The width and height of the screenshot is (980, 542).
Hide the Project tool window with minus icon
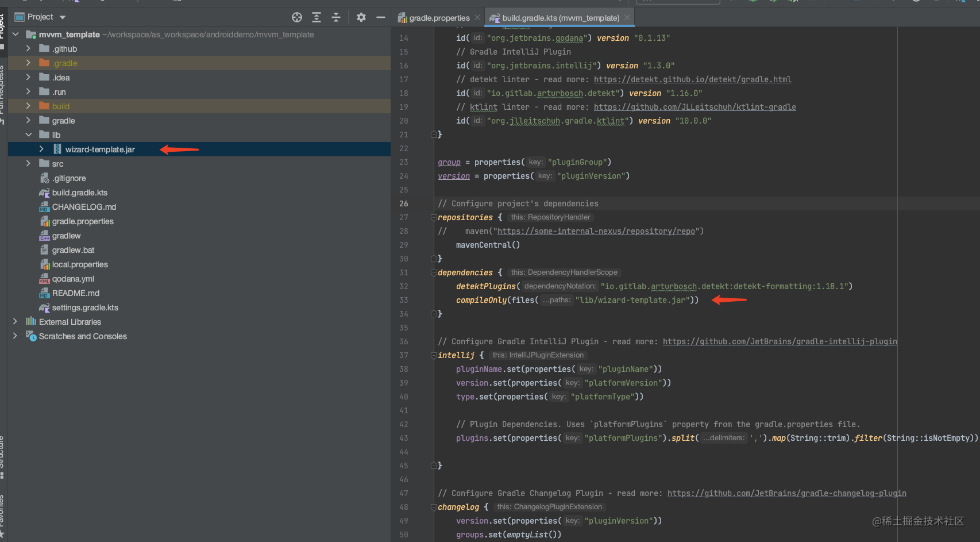point(380,17)
